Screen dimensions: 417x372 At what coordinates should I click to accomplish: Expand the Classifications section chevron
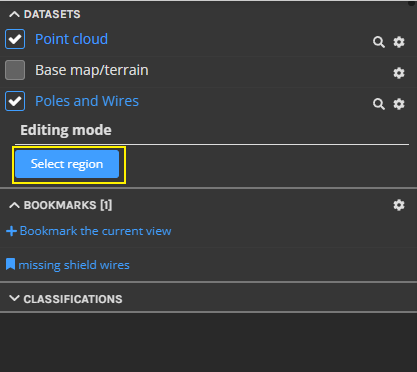click(x=14, y=298)
